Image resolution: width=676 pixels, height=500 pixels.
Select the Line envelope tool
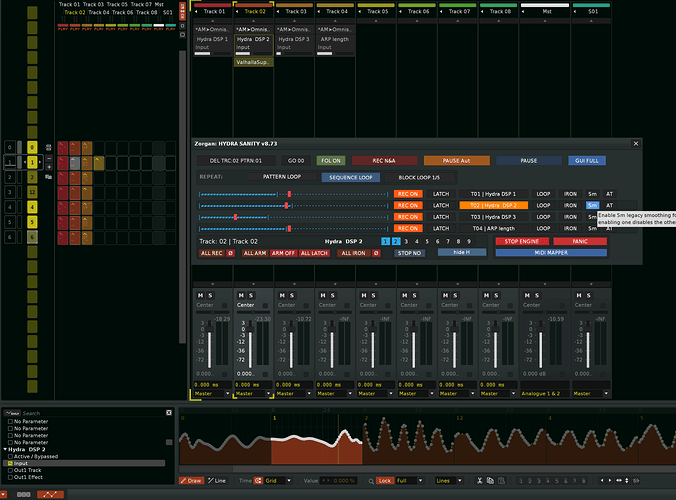[x=217, y=481]
